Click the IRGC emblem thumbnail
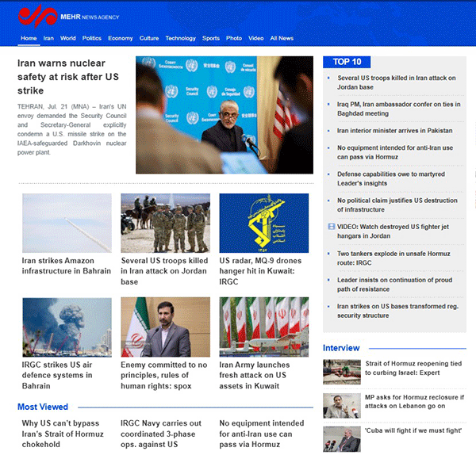The image size is (476, 455). click(264, 223)
